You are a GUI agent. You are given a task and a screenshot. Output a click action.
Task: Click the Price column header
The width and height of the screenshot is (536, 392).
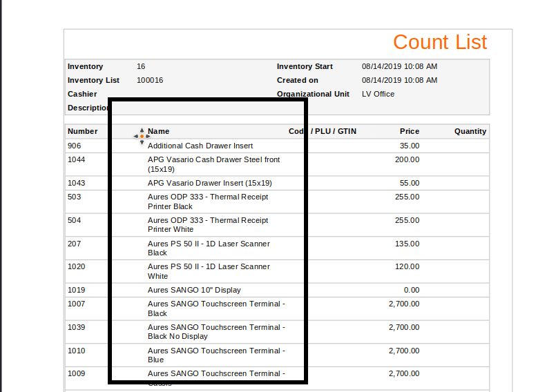[410, 131]
